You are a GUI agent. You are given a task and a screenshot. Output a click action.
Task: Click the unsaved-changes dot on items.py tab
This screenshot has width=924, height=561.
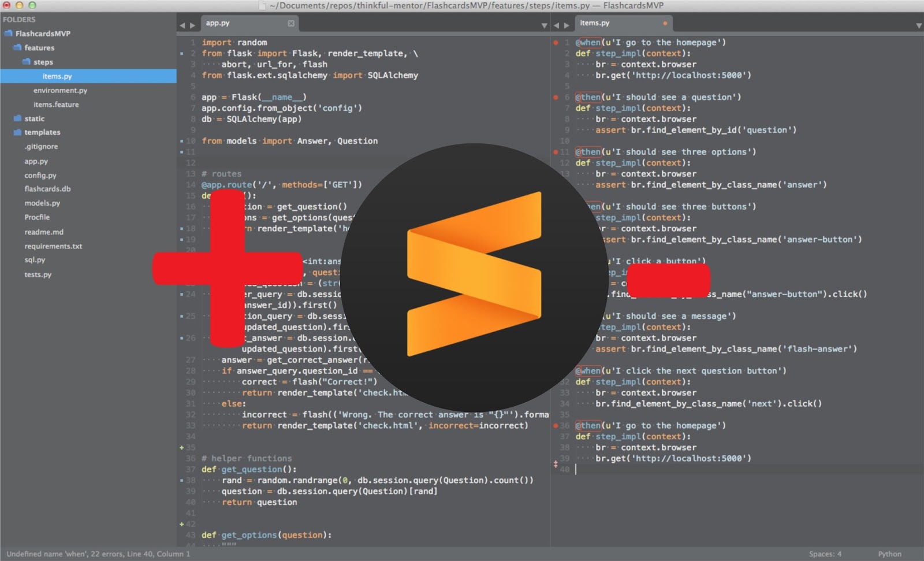(665, 23)
